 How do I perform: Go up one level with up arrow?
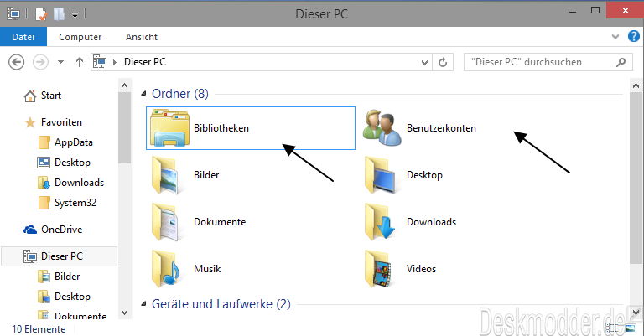pos(80,62)
